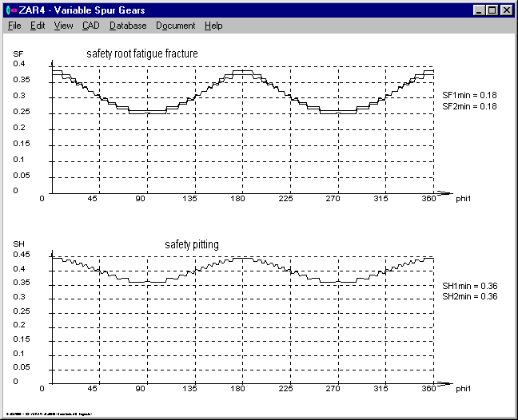Select the SF2min = 0.18 label
Viewport: 518px width, 420px height.
coord(469,105)
